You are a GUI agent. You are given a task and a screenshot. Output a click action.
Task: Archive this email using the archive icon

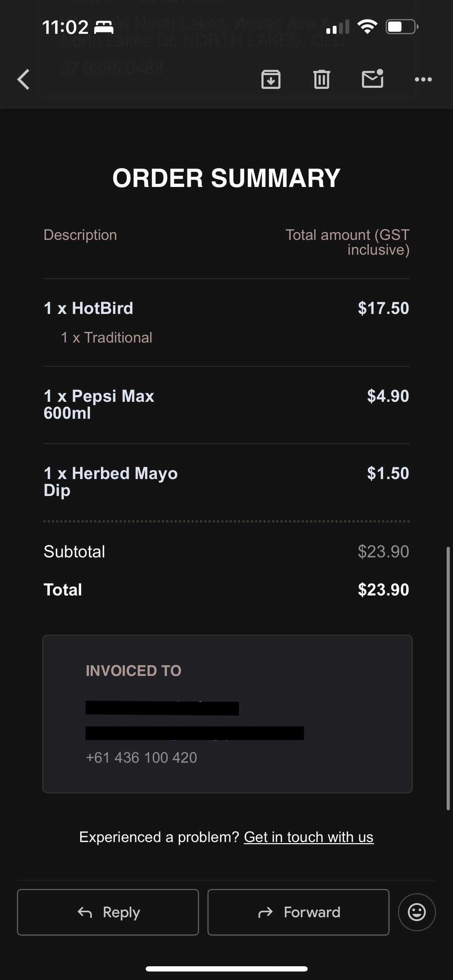(x=271, y=80)
